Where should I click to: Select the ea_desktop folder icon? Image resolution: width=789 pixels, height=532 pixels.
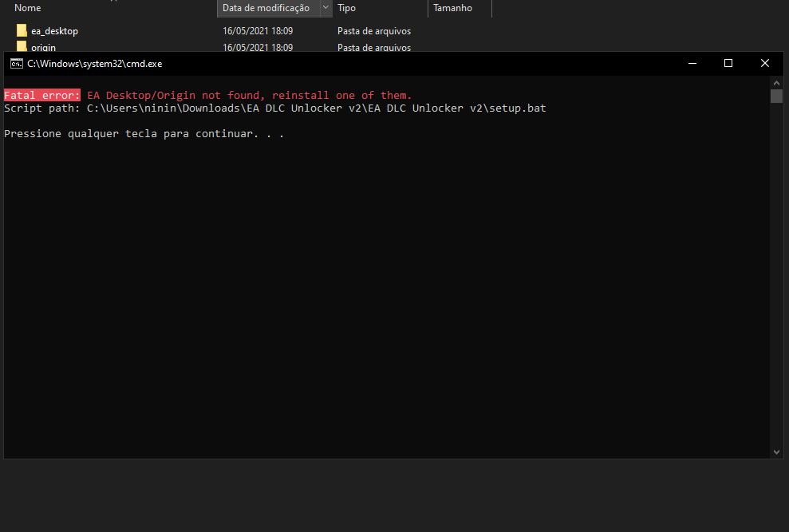[x=22, y=30]
